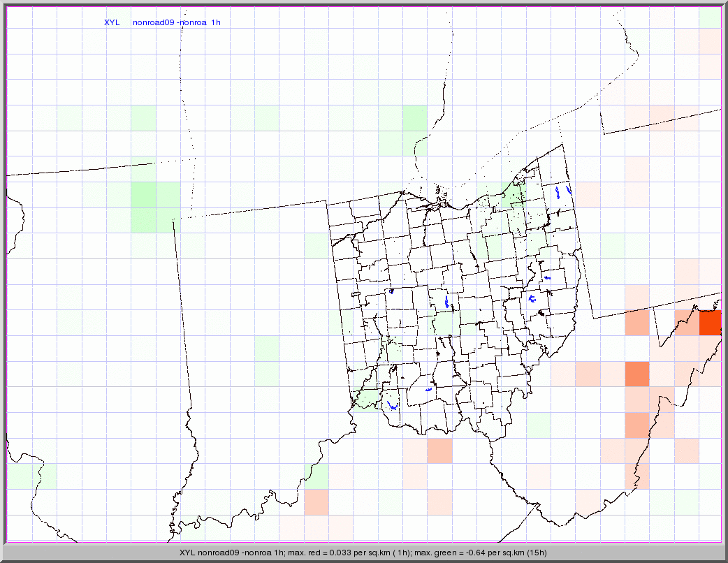Click the magenta line at the map's bottom border
This screenshot has width=728, height=563.
coord(363,541)
